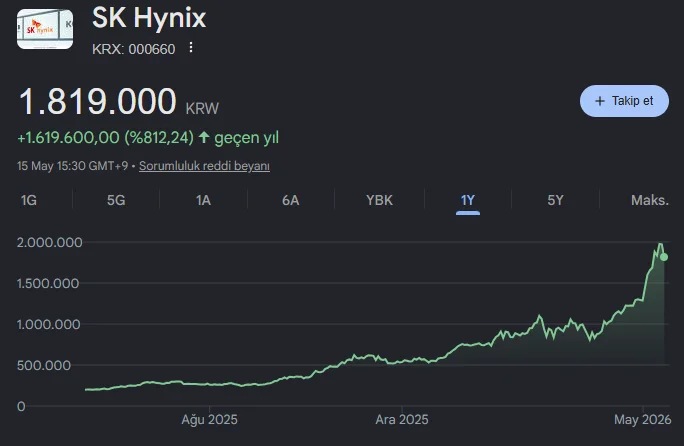Click the green current-price dot on chart
The width and height of the screenshot is (684, 446).
click(664, 257)
